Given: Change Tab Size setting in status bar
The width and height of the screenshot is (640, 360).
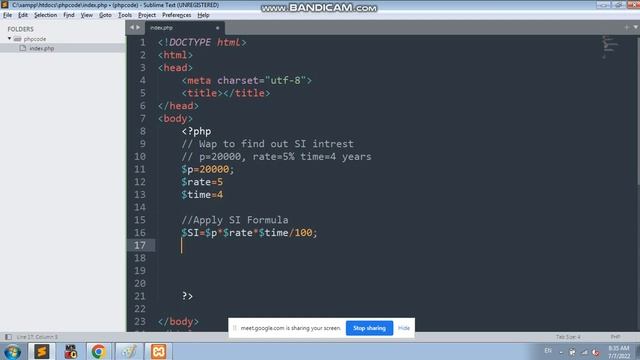Looking at the screenshot, I should [x=568, y=337].
